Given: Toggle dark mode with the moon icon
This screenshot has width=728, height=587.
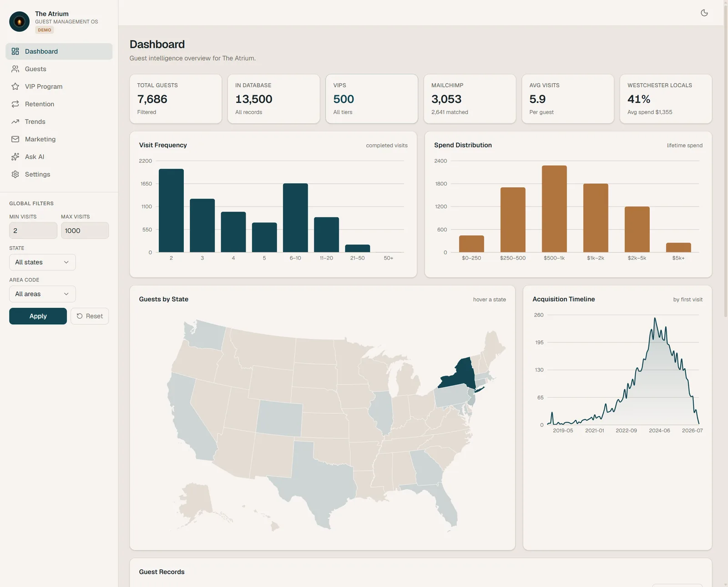Looking at the screenshot, I should [704, 13].
